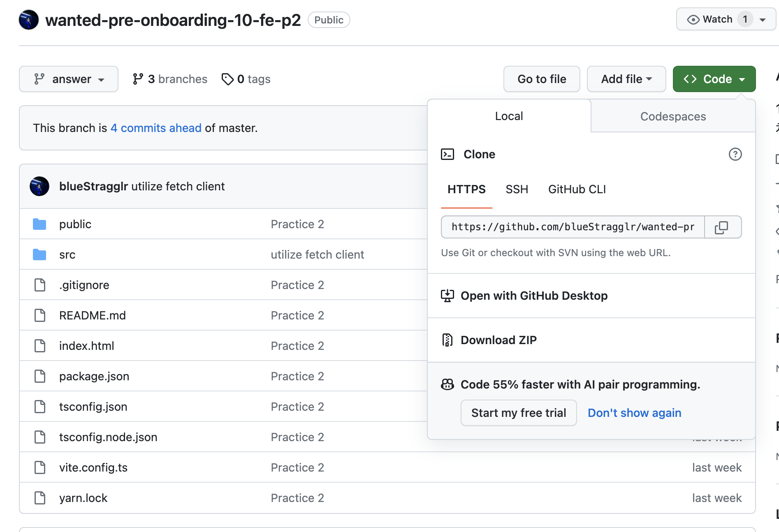
Task: Open the 4 commits ahead link
Action: 156,128
